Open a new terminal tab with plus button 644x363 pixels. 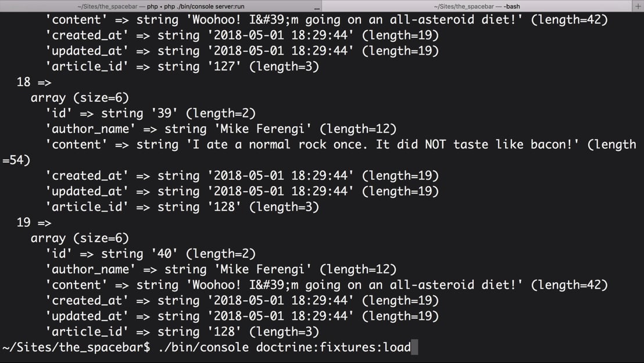coord(638,6)
